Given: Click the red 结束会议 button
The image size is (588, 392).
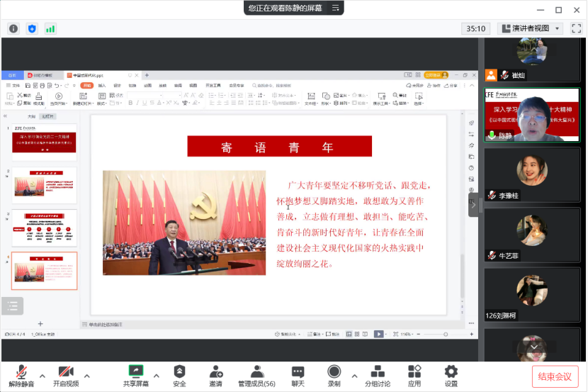Looking at the screenshot, I should pos(555,376).
